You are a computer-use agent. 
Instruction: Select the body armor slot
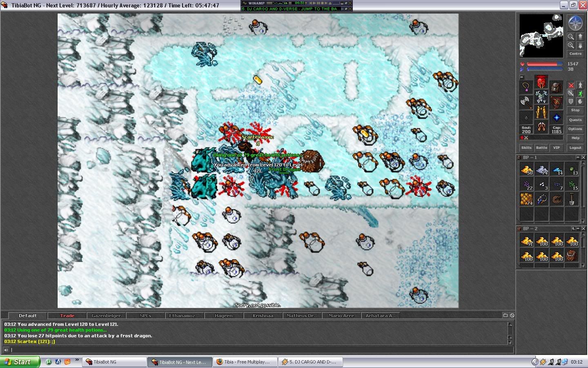pyautogui.click(x=541, y=97)
